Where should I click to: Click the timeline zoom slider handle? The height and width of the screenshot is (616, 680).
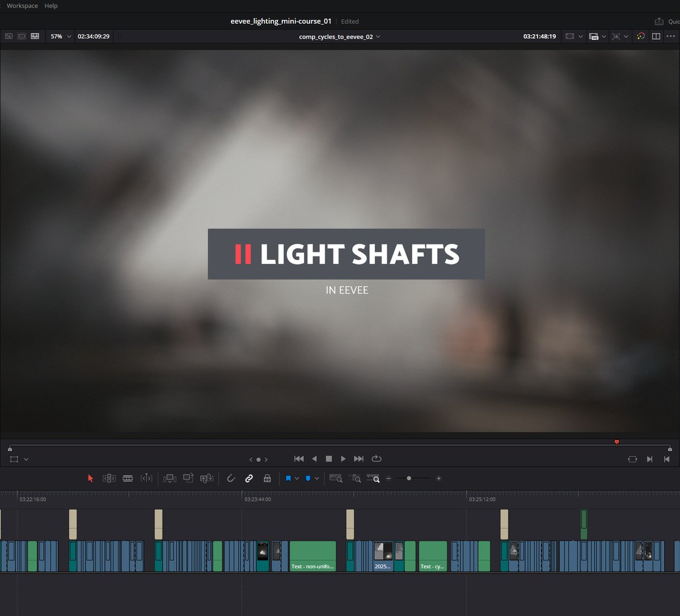coord(409,479)
